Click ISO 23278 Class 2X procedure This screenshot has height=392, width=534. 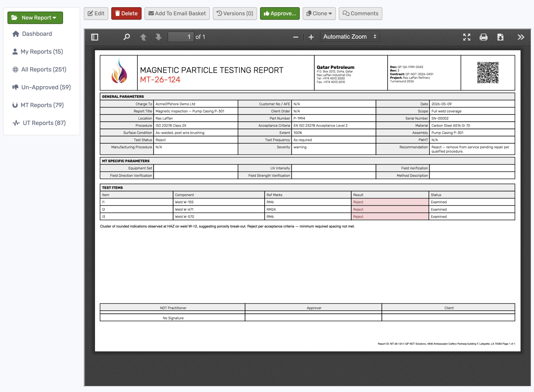(x=171, y=126)
